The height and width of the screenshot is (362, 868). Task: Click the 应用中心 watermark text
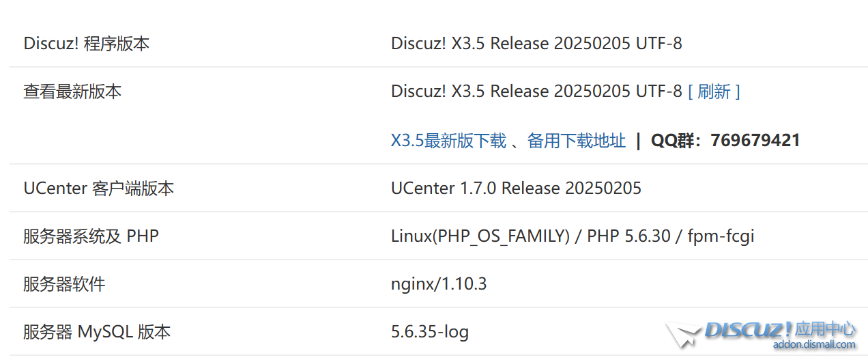pos(825,329)
